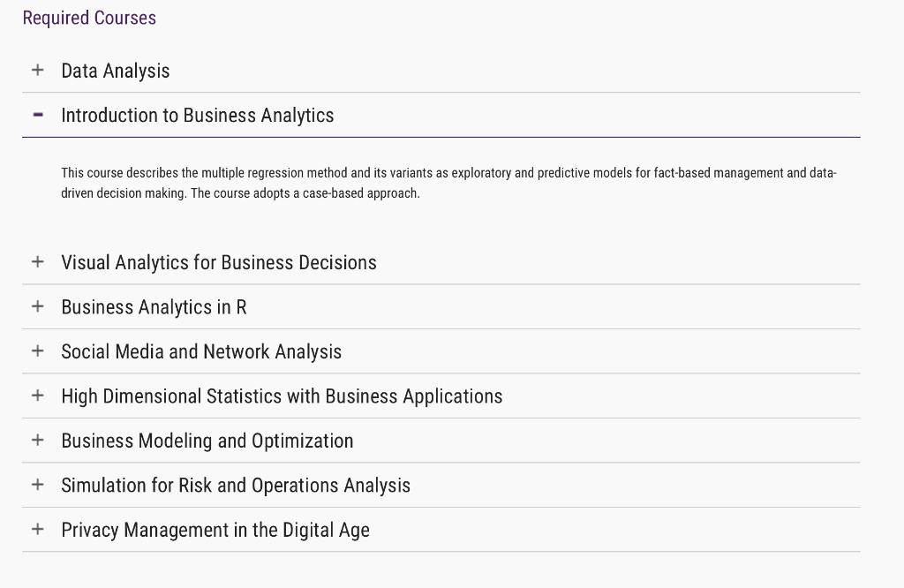Click plus icon for Social Media and Network Analysis
The height and width of the screenshot is (588, 904).
(x=37, y=351)
